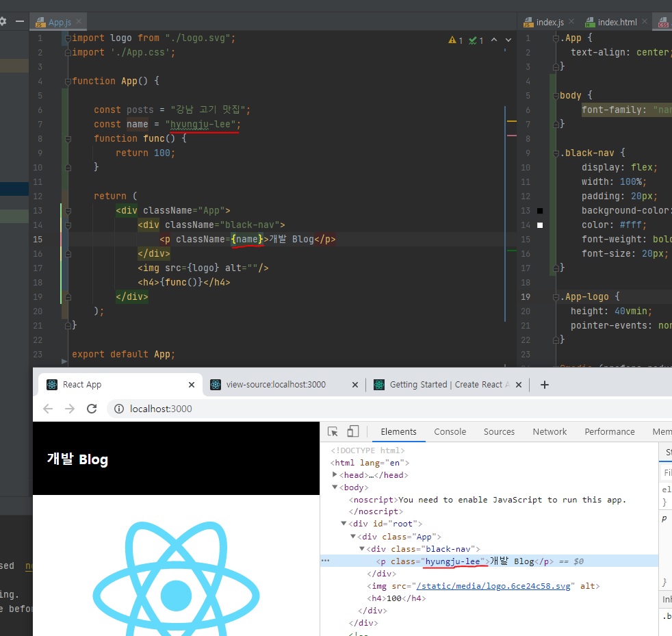The width and height of the screenshot is (672, 636).
Task: Select the view-source:localhost:3000 browser tab
Action: (x=276, y=385)
